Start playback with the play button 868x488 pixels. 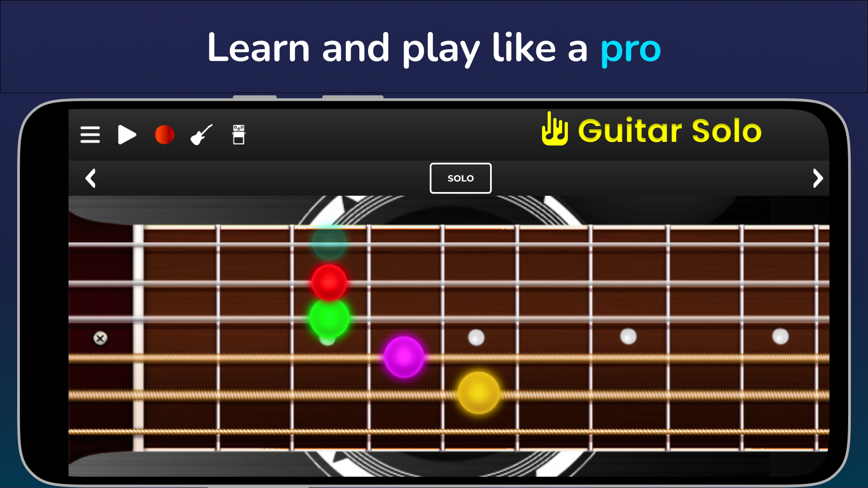pos(127,135)
